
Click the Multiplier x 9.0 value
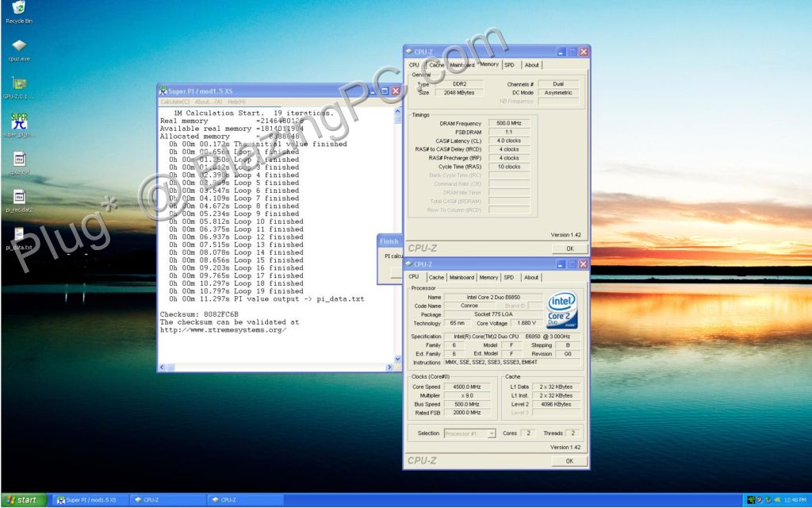(467, 395)
